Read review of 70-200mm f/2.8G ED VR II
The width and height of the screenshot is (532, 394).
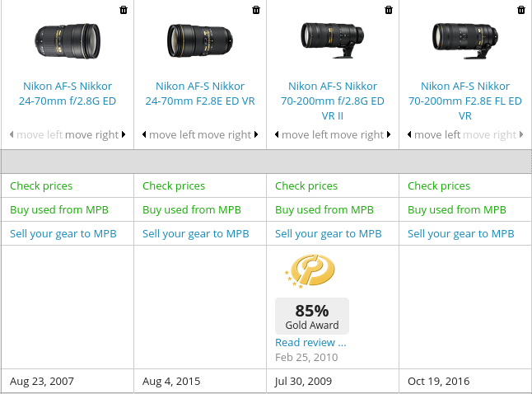[310, 342]
